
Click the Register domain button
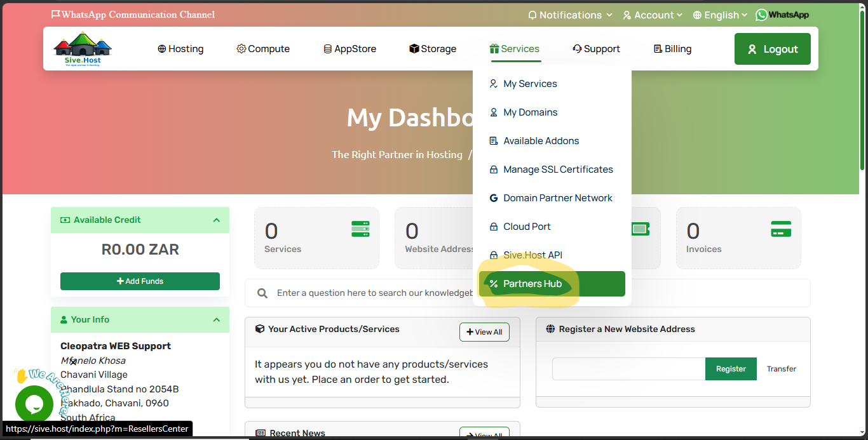[x=731, y=369]
